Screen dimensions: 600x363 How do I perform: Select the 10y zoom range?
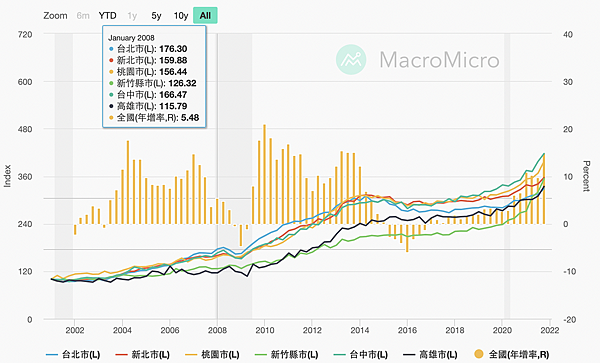pyautogui.click(x=181, y=16)
